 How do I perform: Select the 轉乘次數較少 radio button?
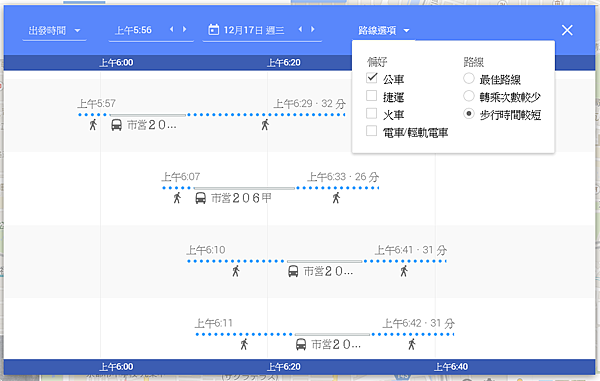click(x=469, y=96)
